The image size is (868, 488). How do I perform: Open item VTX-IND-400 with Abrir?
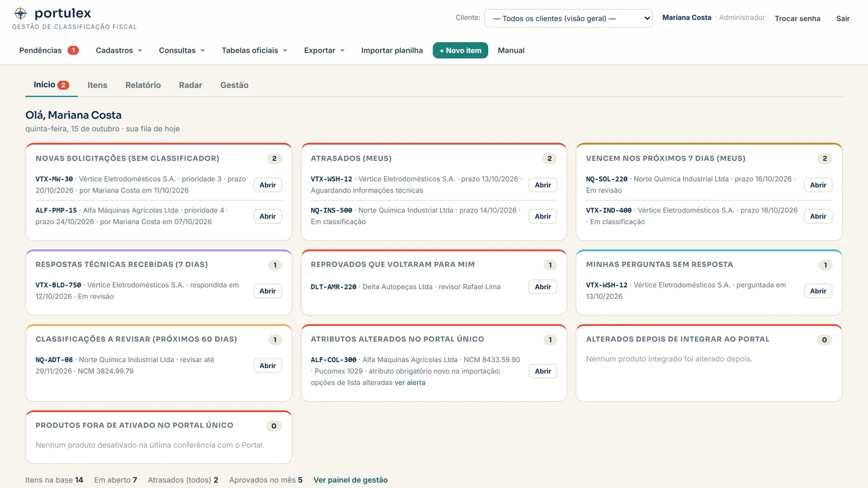(x=818, y=216)
